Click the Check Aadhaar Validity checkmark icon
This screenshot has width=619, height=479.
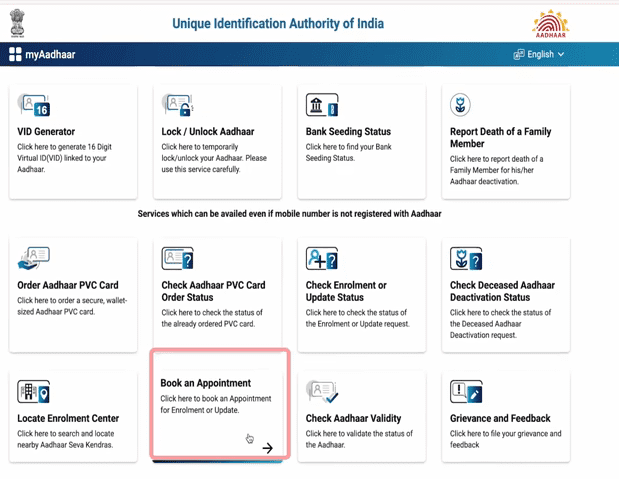tap(322, 392)
